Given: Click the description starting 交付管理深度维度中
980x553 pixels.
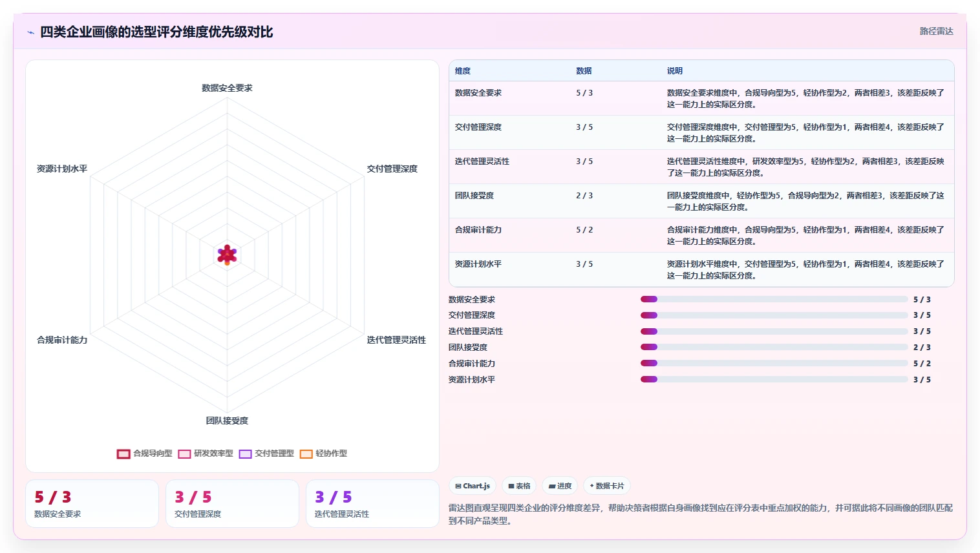Looking at the screenshot, I should [x=805, y=133].
